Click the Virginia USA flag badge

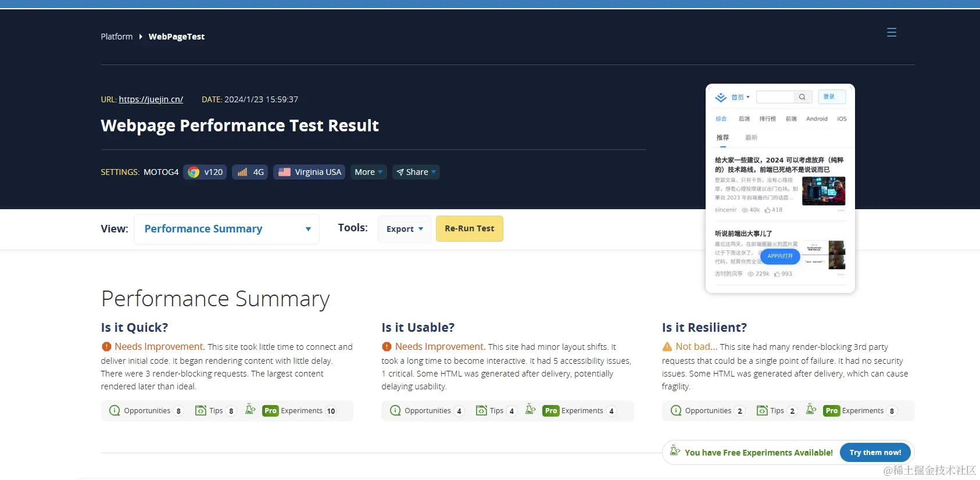[309, 172]
